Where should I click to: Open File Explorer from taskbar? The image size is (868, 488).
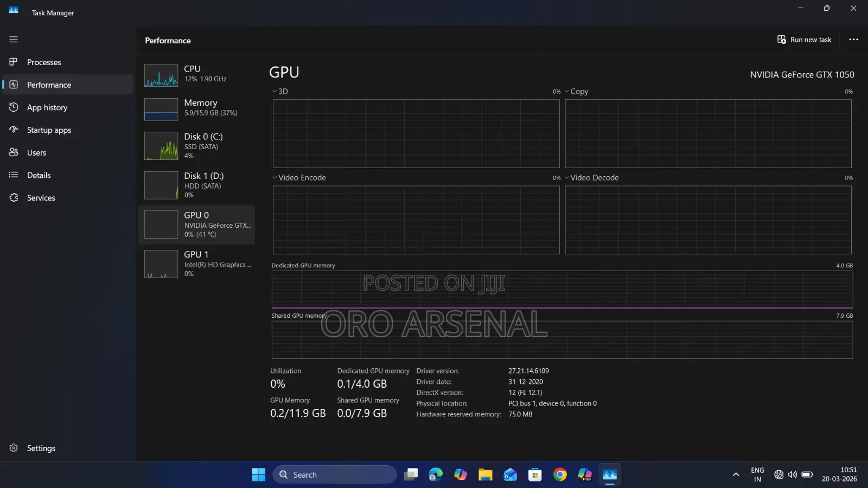(485, 475)
